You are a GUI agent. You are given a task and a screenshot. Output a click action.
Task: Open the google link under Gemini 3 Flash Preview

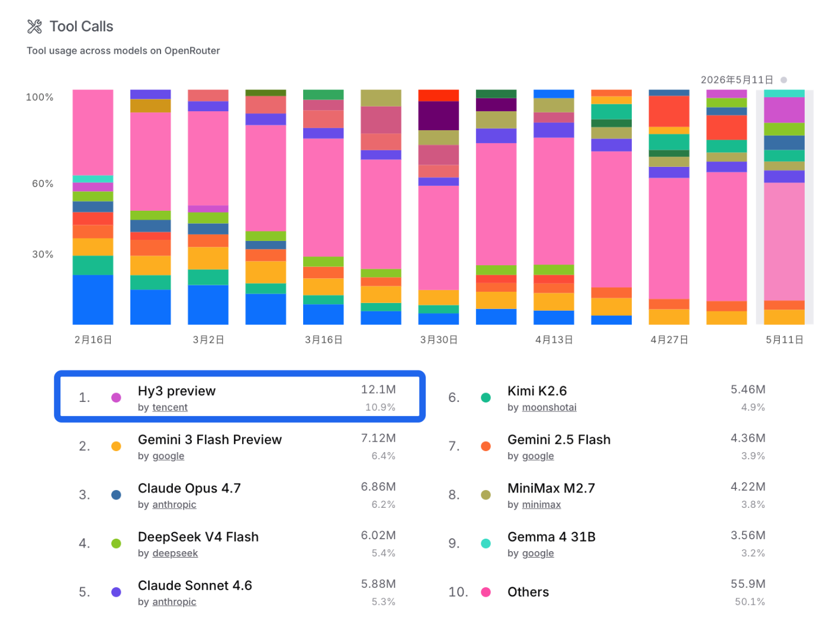(x=168, y=456)
